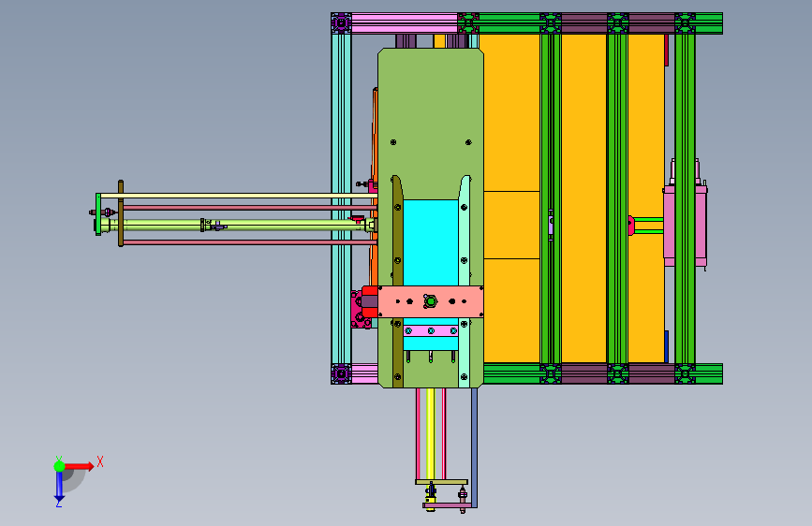Viewport: 812px width, 526px height.
Task: Pick the salmon-colored horizontal crossbar
Action: (x=431, y=301)
